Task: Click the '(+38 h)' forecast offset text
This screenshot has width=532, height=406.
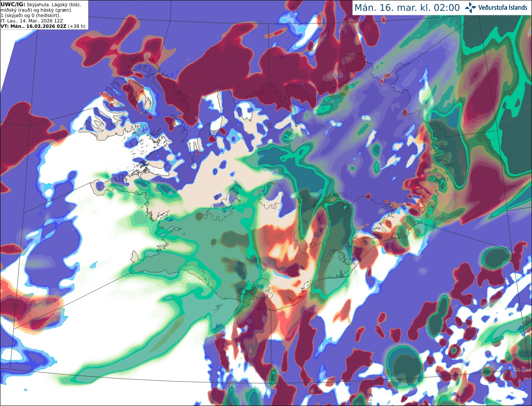Action: coord(77,26)
